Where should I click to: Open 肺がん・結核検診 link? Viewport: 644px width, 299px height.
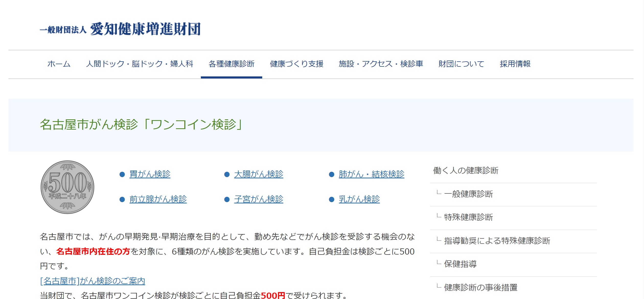tap(371, 174)
